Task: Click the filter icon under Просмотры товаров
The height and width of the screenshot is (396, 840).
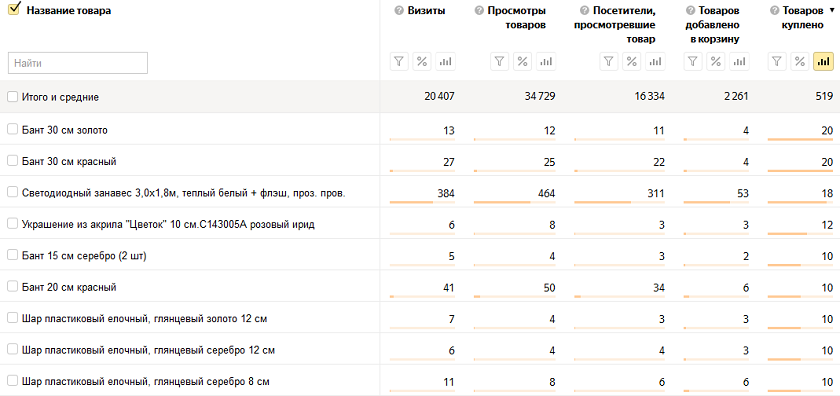Action: tap(499, 62)
